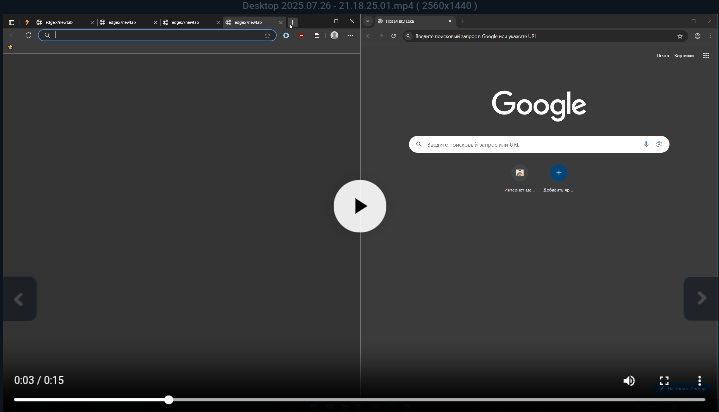The height and width of the screenshot is (412, 719).
Task: Open the Google apps grid
Action: click(706, 56)
